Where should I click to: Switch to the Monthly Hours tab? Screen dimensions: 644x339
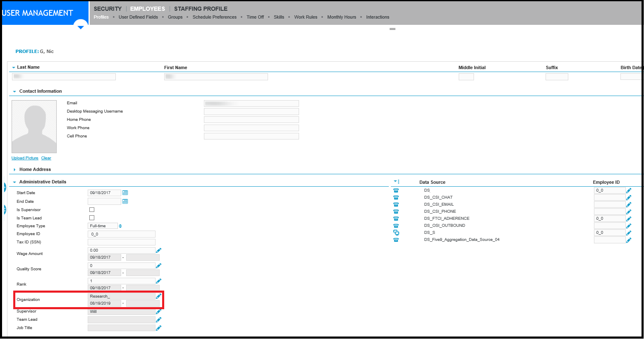click(x=342, y=17)
